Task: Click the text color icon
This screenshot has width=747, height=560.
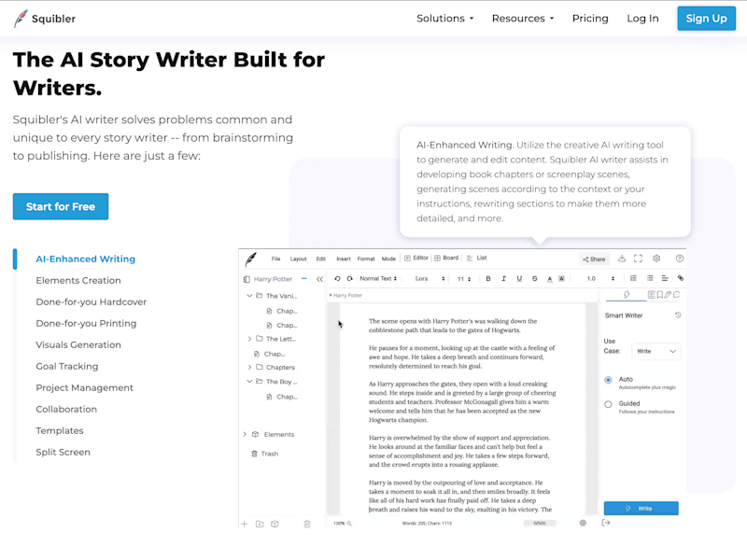Action: (549, 278)
